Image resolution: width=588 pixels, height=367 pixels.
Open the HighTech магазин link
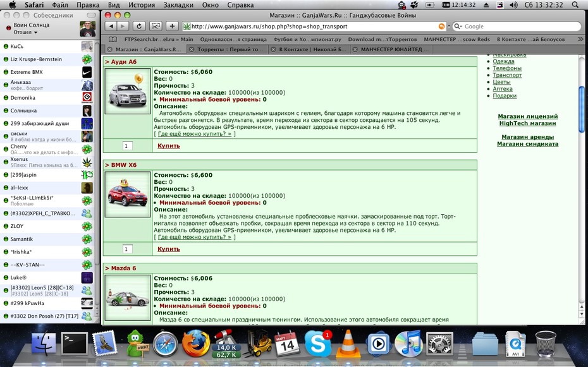tap(528, 123)
